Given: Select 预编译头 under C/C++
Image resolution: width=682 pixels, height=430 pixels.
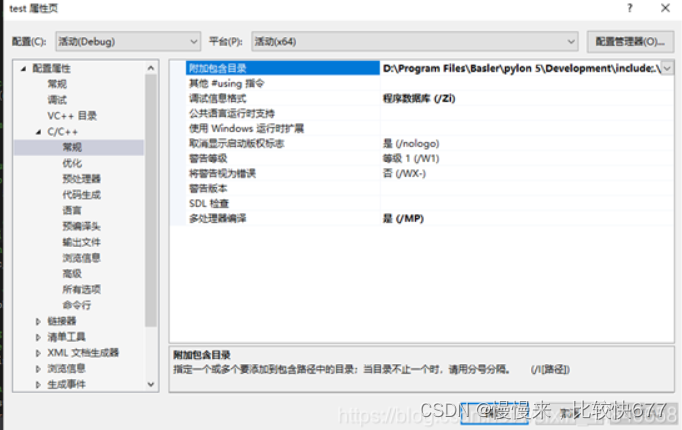Looking at the screenshot, I should point(81,226).
